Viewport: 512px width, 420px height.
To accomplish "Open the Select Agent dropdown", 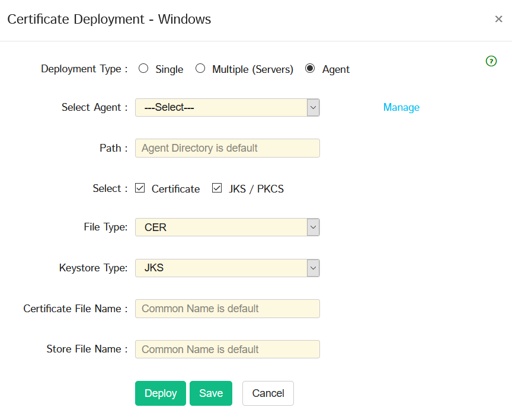I will [x=227, y=107].
